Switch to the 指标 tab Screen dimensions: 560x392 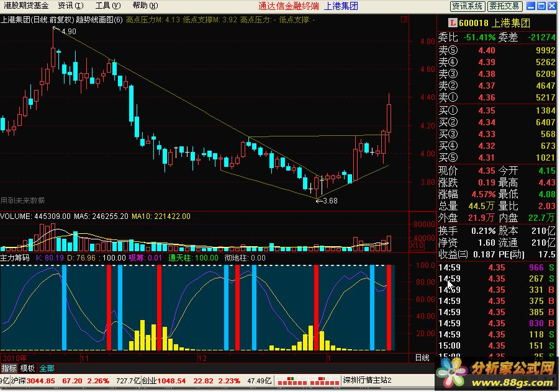click(x=9, y=368)
